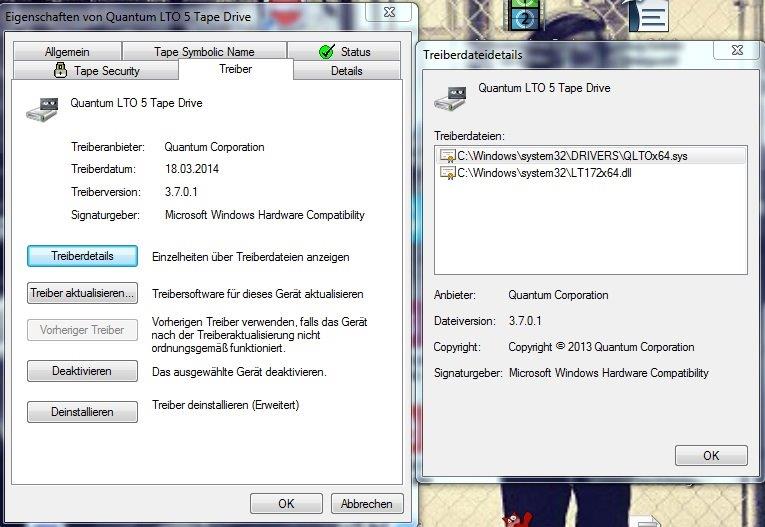765x527 pixels.
Task: Click Signaturgeber value in Treiberdateidetails dialog
Action: pos(608,373)
